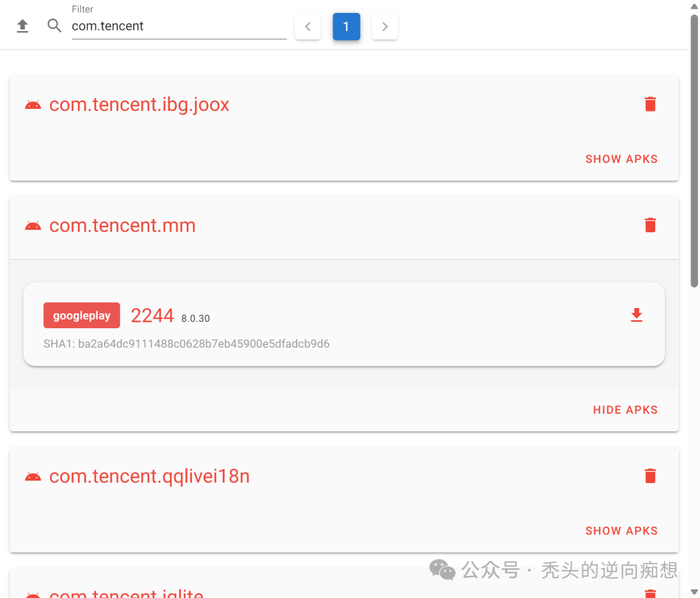Download the 2244 APK

[x=636, y=315]
